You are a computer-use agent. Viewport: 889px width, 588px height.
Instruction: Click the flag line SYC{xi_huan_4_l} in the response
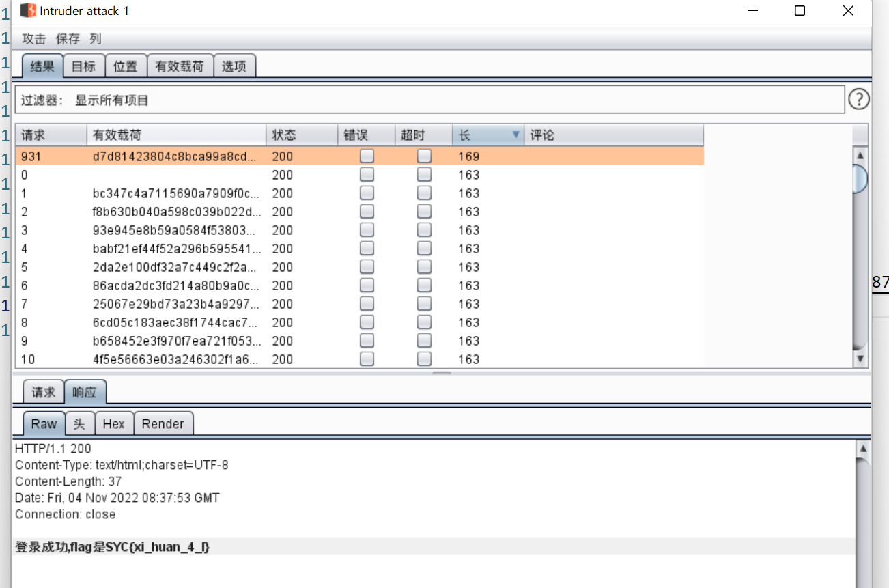(112, 546)
